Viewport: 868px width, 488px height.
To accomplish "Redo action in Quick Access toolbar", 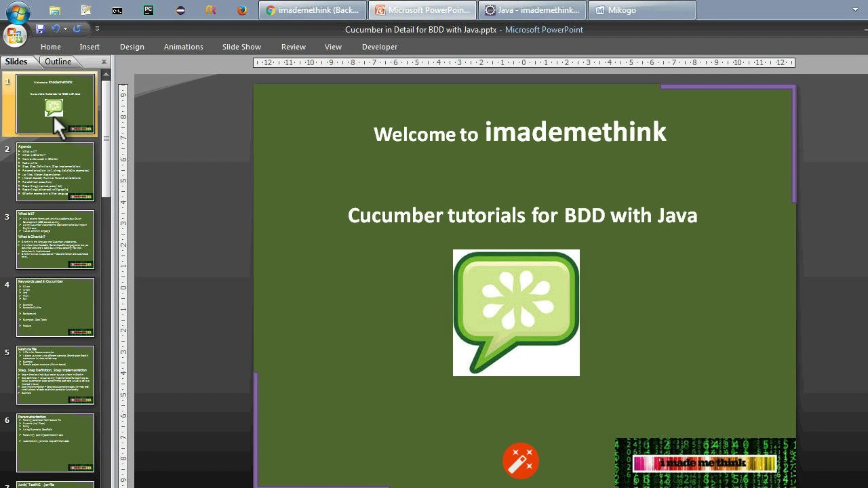I will tap(77, 29).
